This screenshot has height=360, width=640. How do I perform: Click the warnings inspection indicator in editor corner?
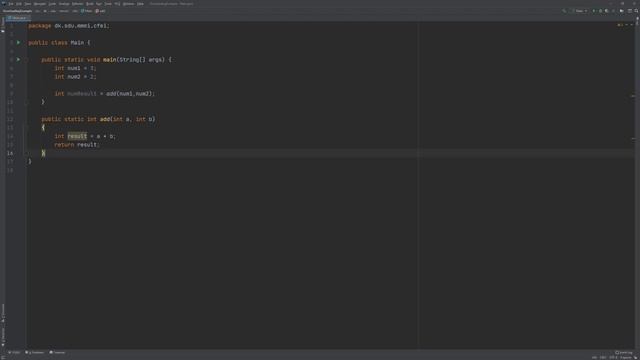620,25
